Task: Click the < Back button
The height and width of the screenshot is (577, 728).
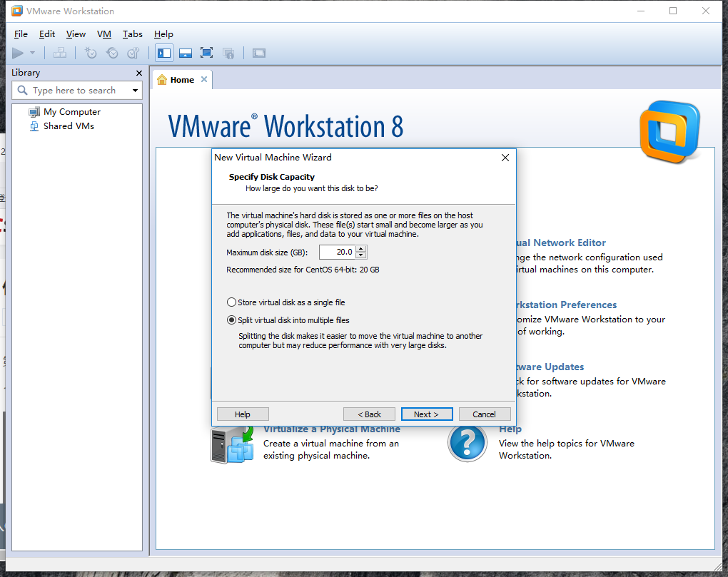Action: (369, 414)
